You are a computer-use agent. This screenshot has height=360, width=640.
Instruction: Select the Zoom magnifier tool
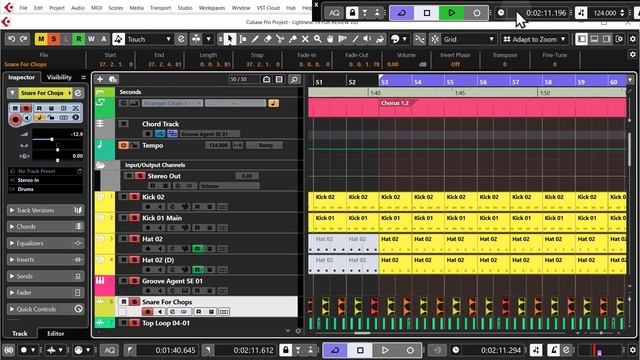point(318,39)
